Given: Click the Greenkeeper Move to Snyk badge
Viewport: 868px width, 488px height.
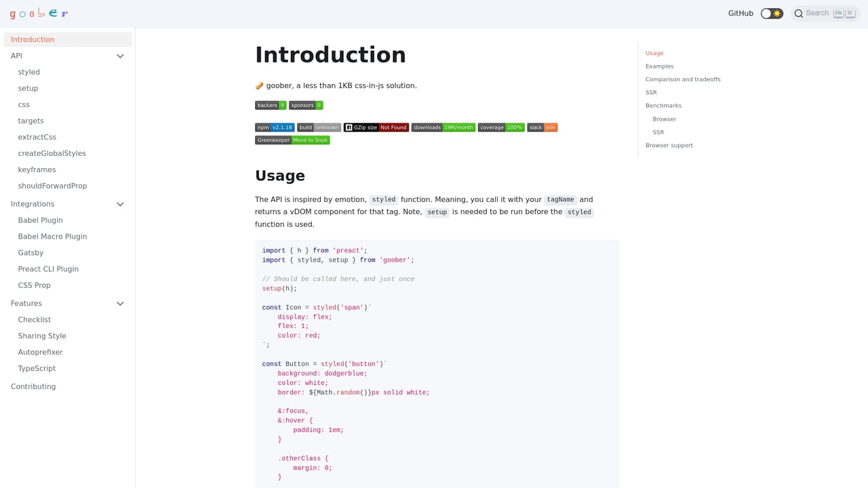Looking at the screenshot, I should tap(292, 140).
